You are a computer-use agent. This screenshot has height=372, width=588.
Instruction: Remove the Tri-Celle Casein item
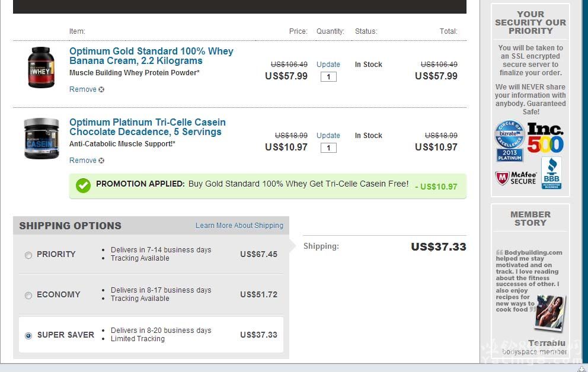click(x=83, y=161)
